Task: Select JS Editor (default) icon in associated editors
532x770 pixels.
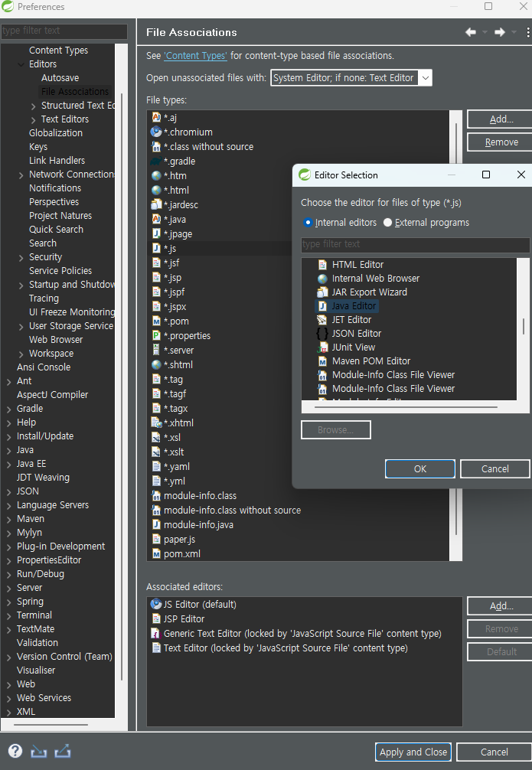Action: pos(156,604)
